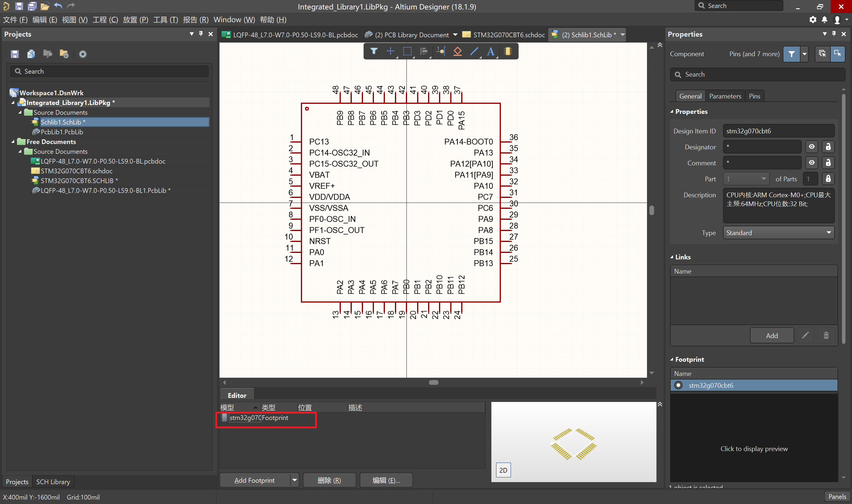Switch to the Parameters tab

725,96
